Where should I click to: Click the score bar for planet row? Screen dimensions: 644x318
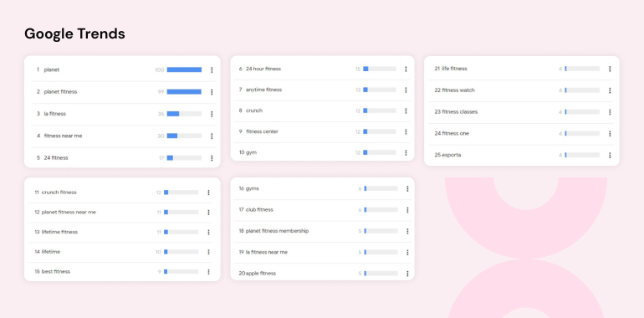tap(184, 69)
